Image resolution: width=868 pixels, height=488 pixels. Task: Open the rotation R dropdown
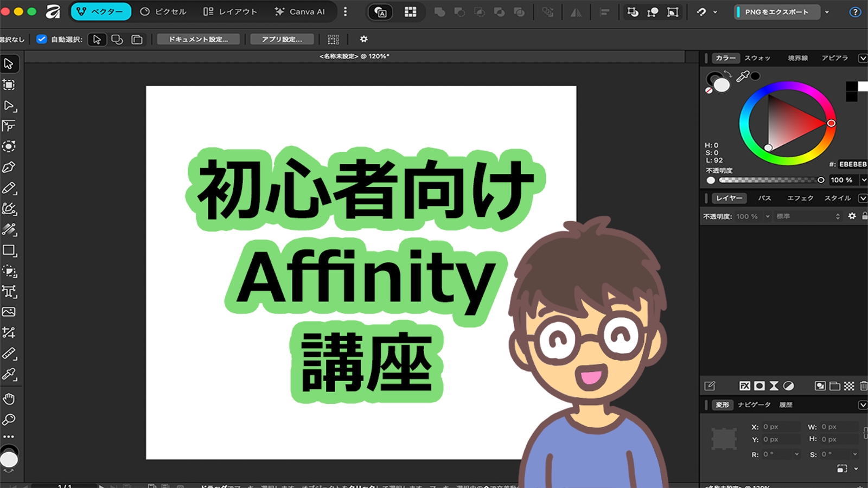[x=796, y=454]
